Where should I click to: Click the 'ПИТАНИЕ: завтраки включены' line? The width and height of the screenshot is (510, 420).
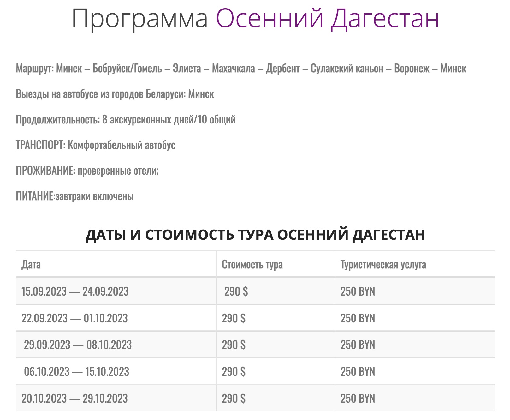coord(75,196)
